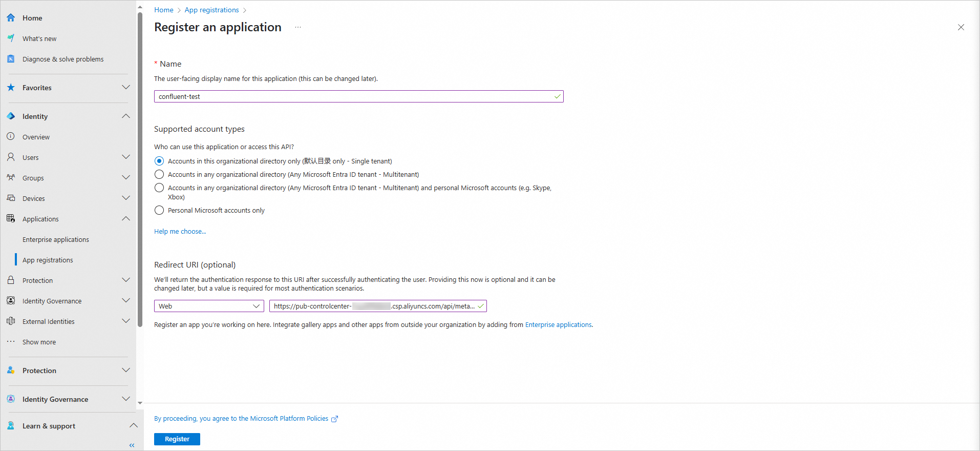980x451 pixels.
Task: Expand Protection submenu chevron under Identity
Action: tap(126, 280)
